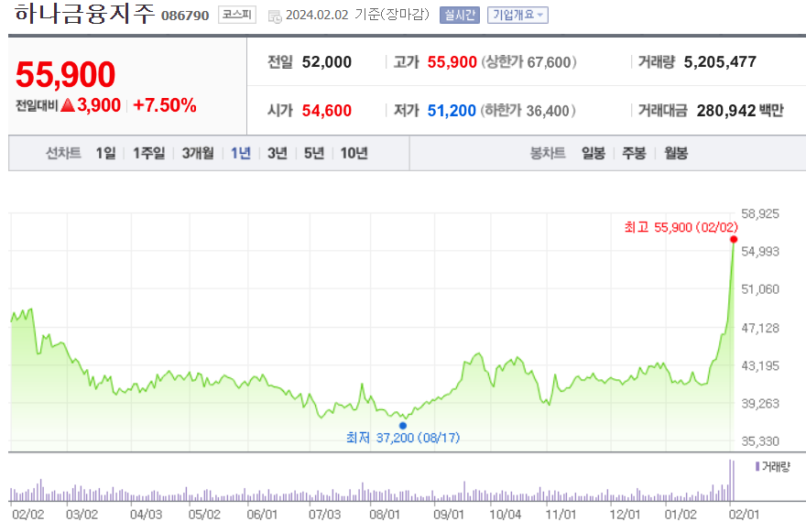This screenshot has width=806, height=532.
Task: Click the stock name 하나금융지주
Action: point(85,13)
